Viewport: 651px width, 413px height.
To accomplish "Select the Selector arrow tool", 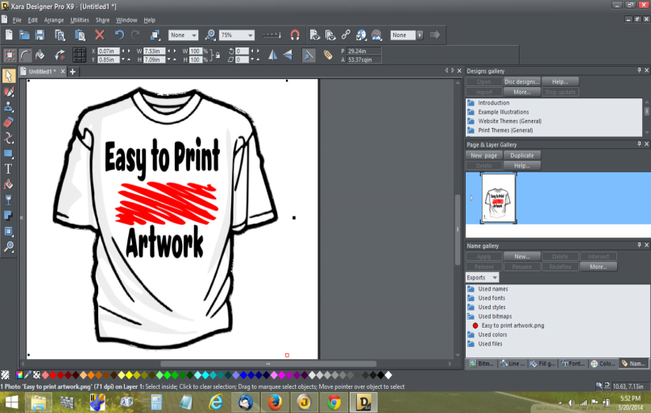I will click(x=9, y=76).
